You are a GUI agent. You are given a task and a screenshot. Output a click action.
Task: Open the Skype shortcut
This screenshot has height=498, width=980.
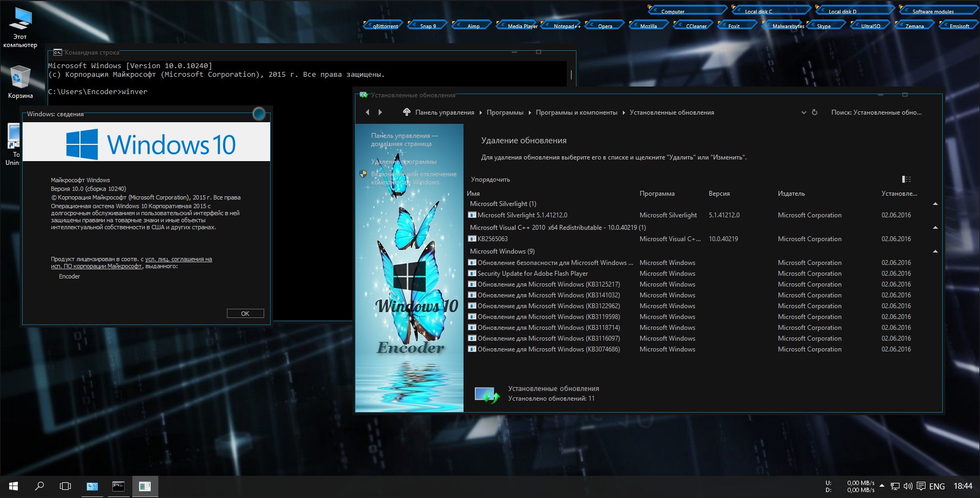tap(825, 25)
